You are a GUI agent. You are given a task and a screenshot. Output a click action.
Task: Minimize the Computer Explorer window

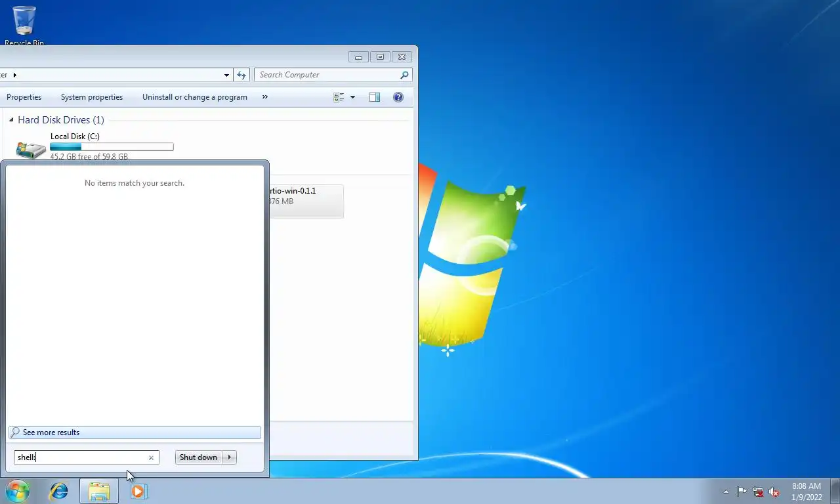tap(359, 57)
